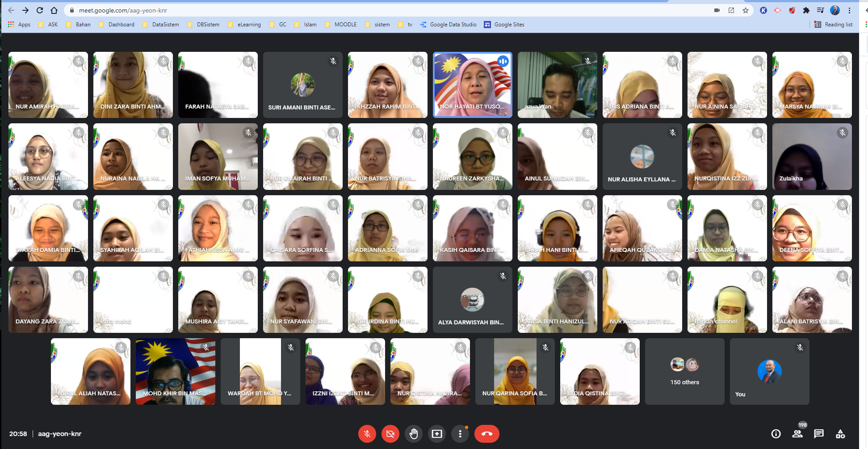This screenshot has height=449, width=868.
Task: Open the Activities shapes icon
Action: 840,434
